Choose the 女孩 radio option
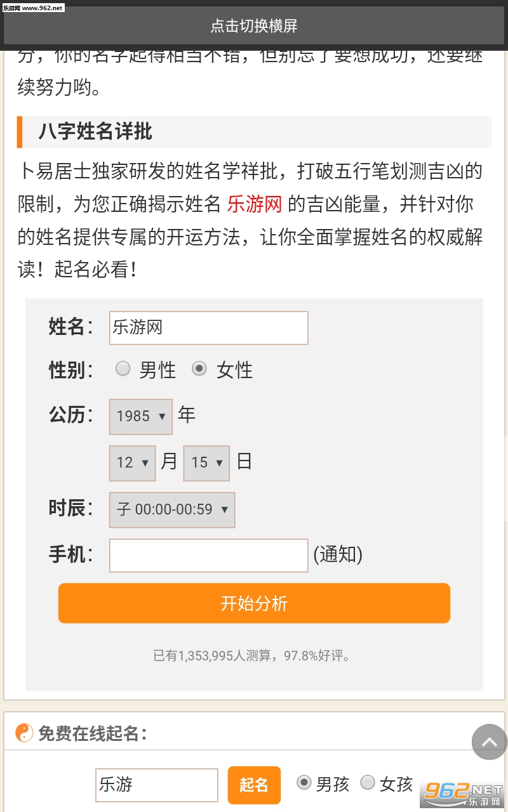Viewport: 508px width, 812px height. 368,783
